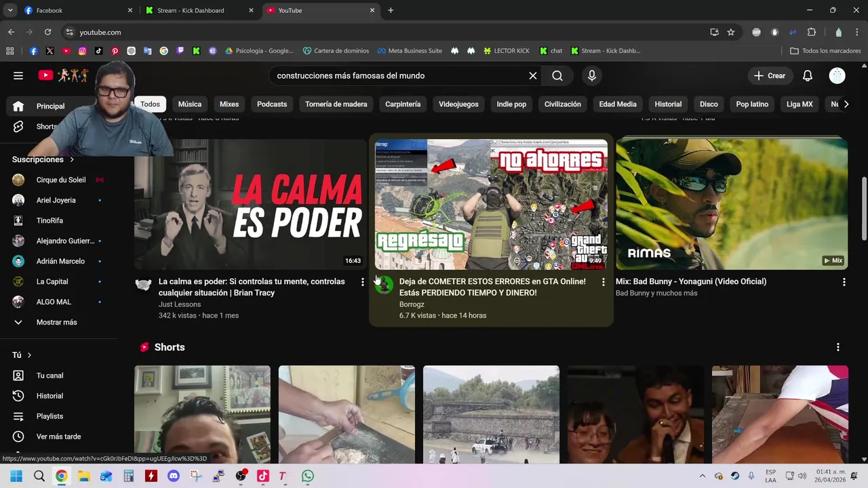Open the Instagram bookmark icon
The width and height of the screenshot is (868, 488).
click(82, 51)
